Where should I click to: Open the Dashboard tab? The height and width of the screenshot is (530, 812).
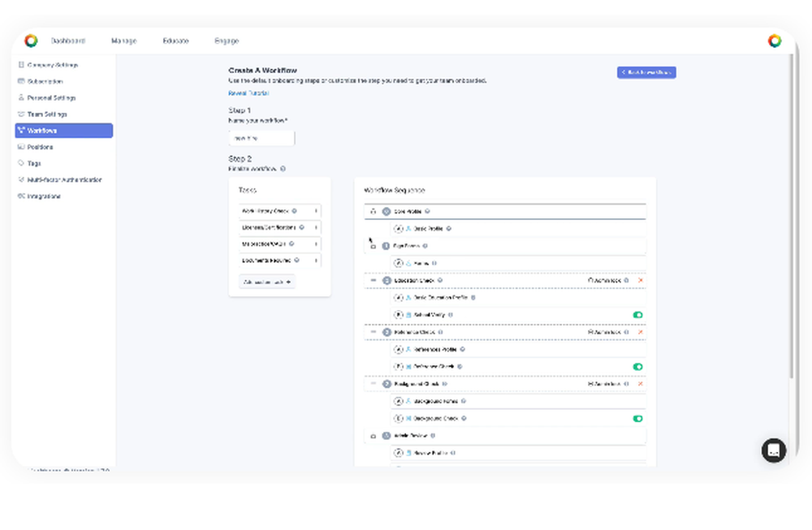click(x=68, y=41)
